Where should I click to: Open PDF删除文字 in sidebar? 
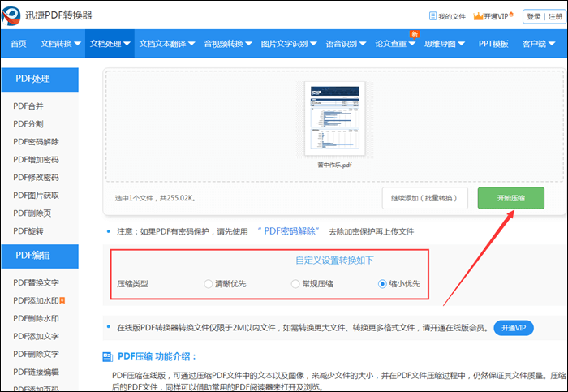(36, 354)
